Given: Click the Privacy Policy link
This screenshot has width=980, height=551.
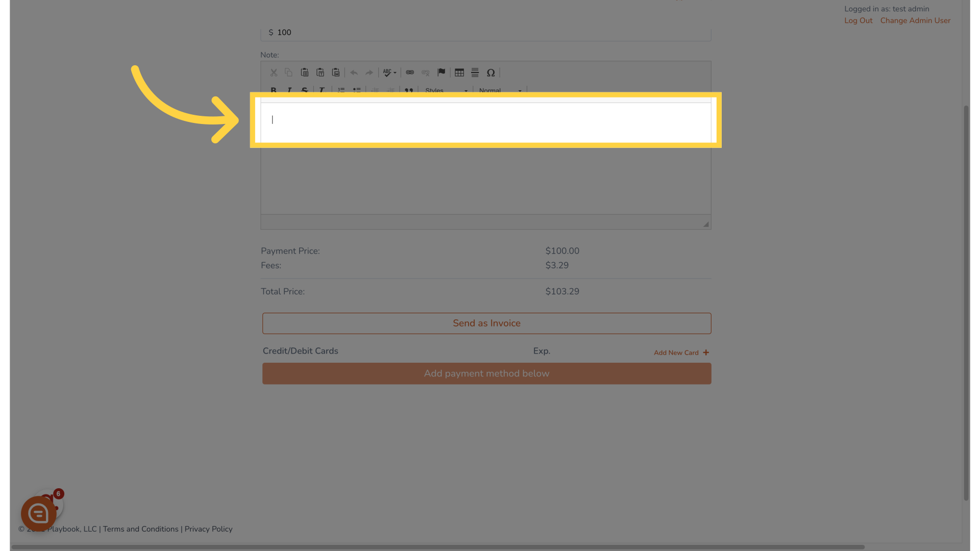Looking at the screenshot, I should pos(208,529).
